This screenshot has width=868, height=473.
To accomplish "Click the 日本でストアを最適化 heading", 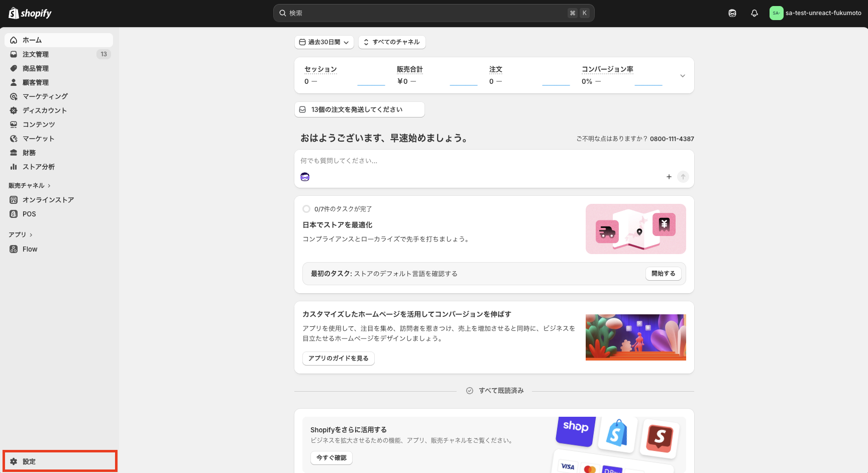I will pyautogui.click(x=338, y=225).
